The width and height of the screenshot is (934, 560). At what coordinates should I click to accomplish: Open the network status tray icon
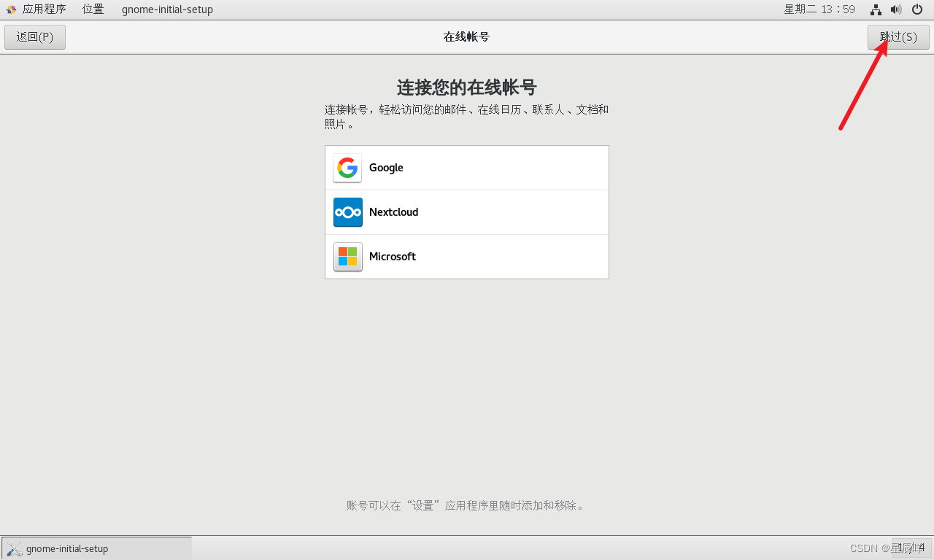(876, 9)
